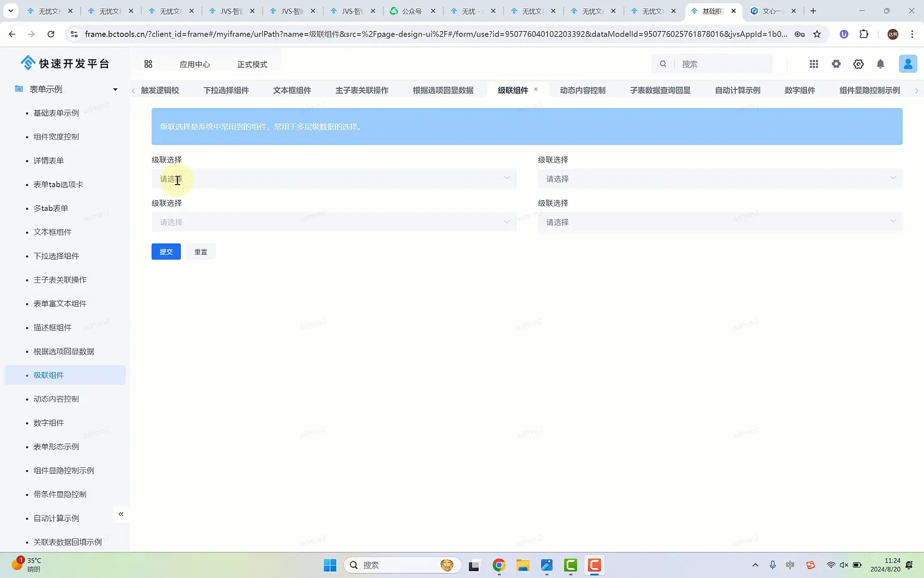Click the grid menu icon beside 应用中心
This screenshot has width=924, height=578.
[x=148, y=64]
